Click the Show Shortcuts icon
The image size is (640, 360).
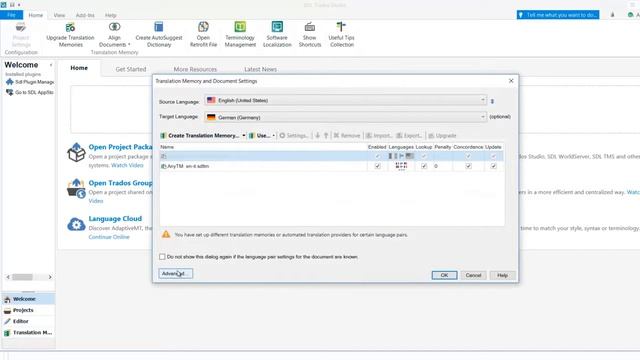(310, 27)
